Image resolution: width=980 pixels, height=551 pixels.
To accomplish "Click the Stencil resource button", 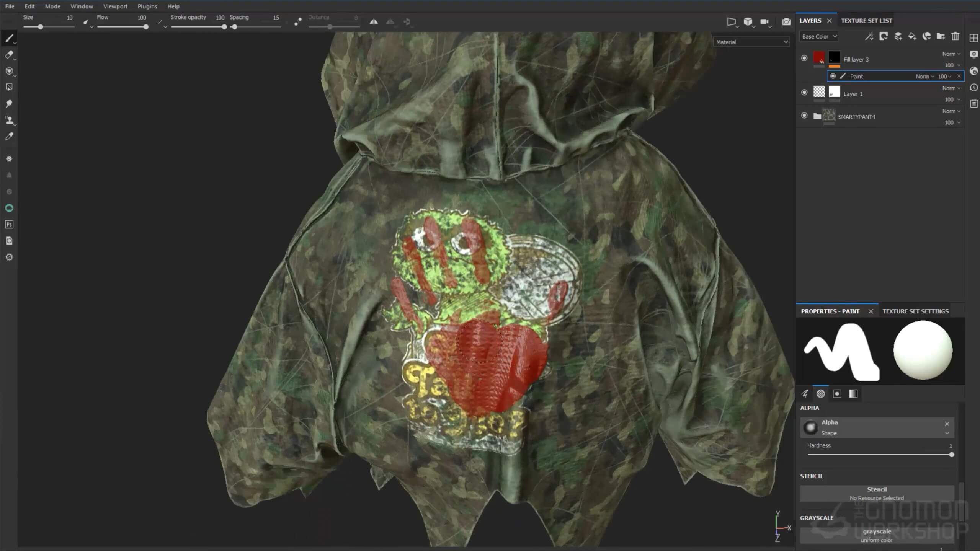I will (877, 493).
